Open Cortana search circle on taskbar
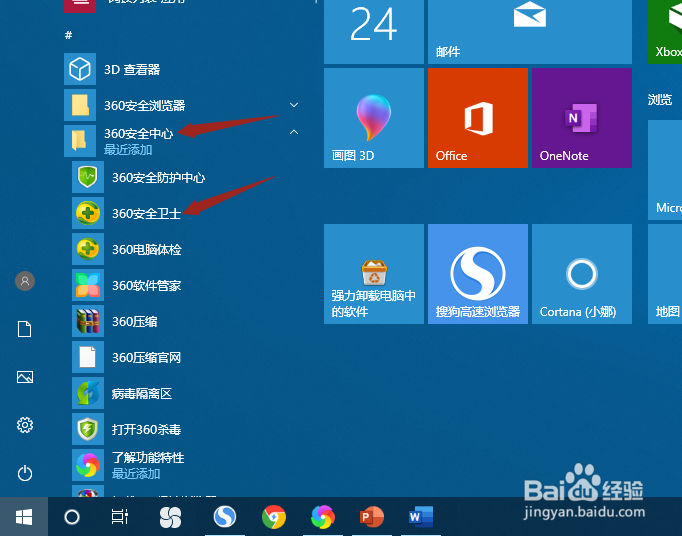The image size is (682, 536). [x=72, y=517]
